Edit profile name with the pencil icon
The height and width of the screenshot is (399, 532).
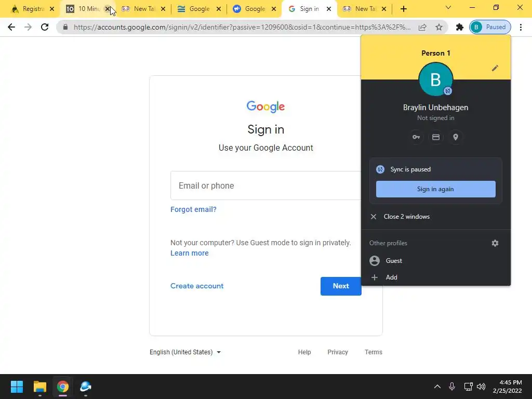[x=495, y=68]
